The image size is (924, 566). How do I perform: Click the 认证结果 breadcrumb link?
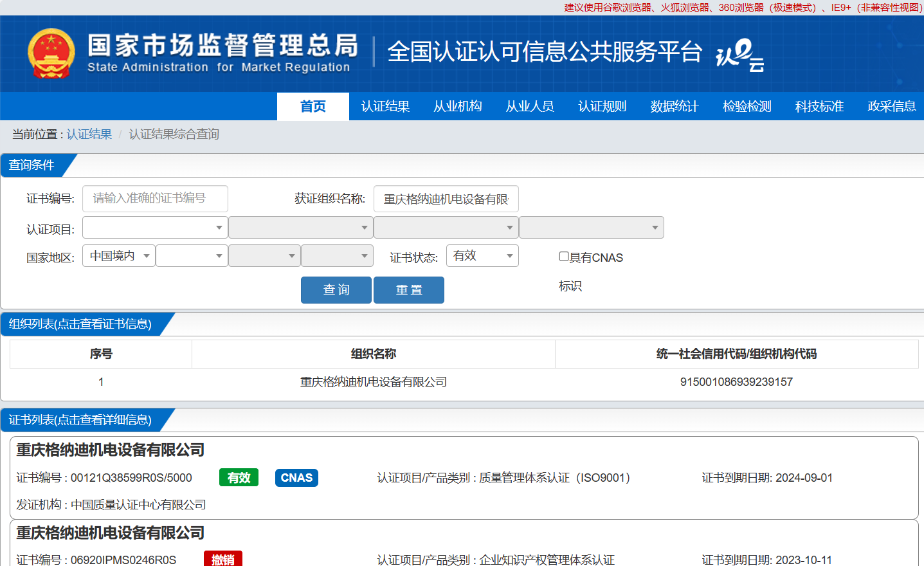[x=89, y=134]
